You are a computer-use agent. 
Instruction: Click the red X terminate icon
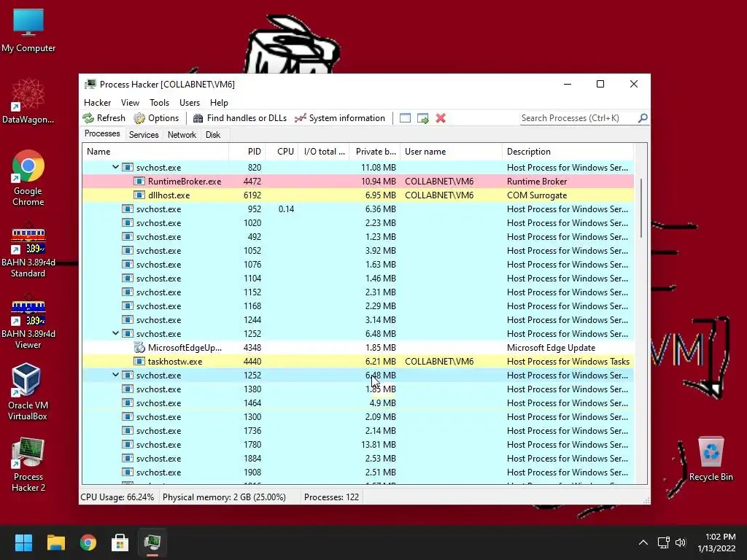(441, 118)
